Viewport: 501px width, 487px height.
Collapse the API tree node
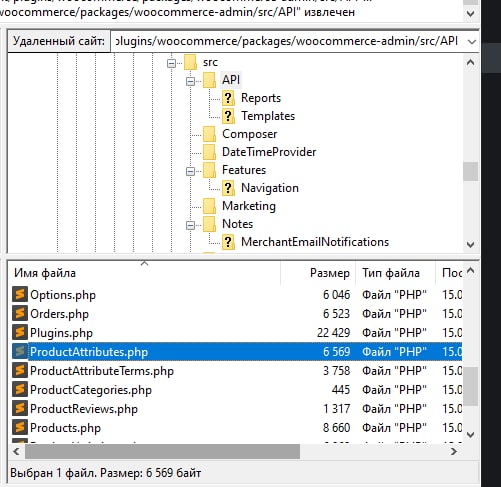pos(190,81)
